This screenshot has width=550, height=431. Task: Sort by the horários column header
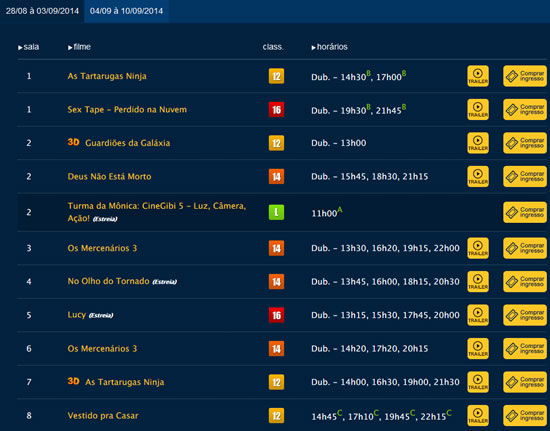point(329,47)
